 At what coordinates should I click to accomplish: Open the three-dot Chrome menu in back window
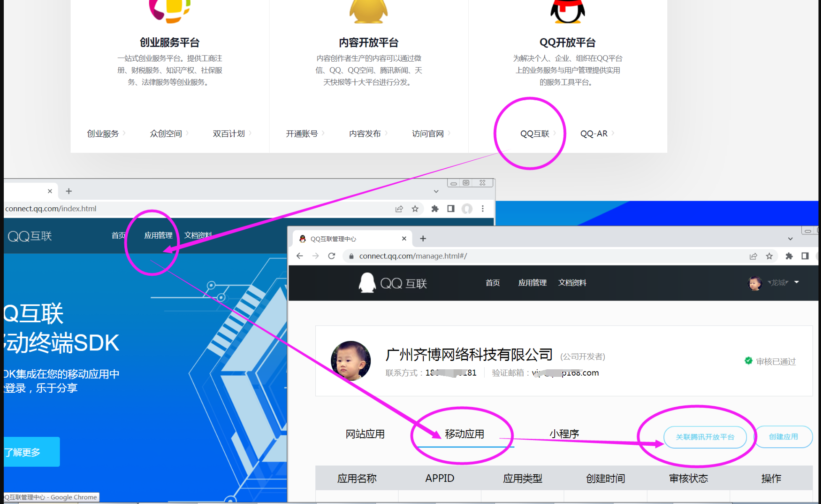483,209
